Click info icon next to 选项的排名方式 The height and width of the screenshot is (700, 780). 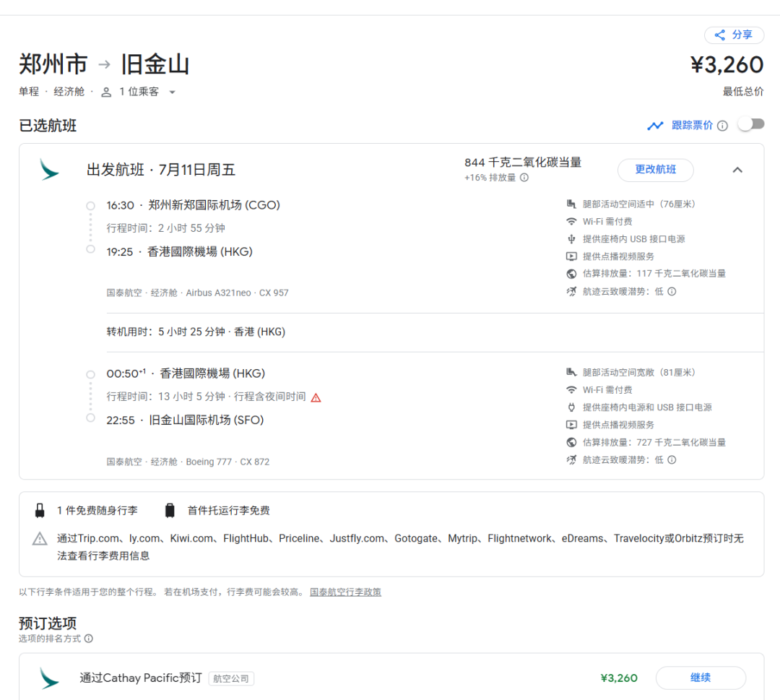tap(88, 639)
